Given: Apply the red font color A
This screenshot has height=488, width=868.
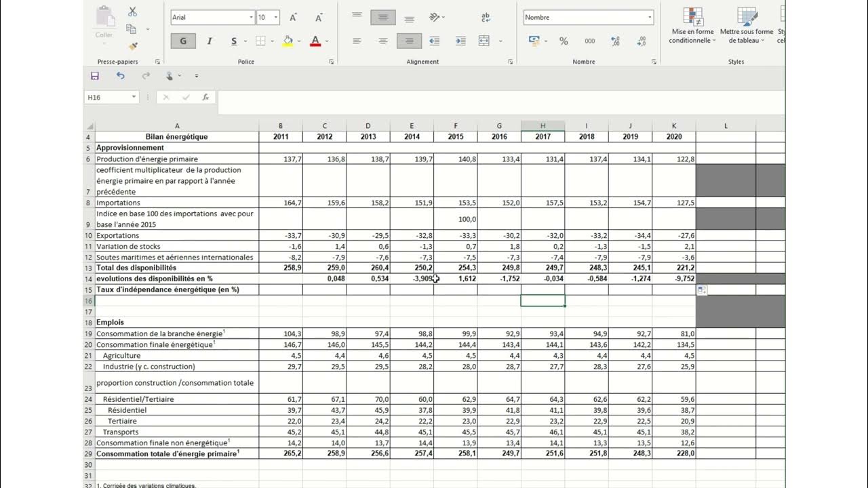Looking at the screenshot, I should coord(315,41).
